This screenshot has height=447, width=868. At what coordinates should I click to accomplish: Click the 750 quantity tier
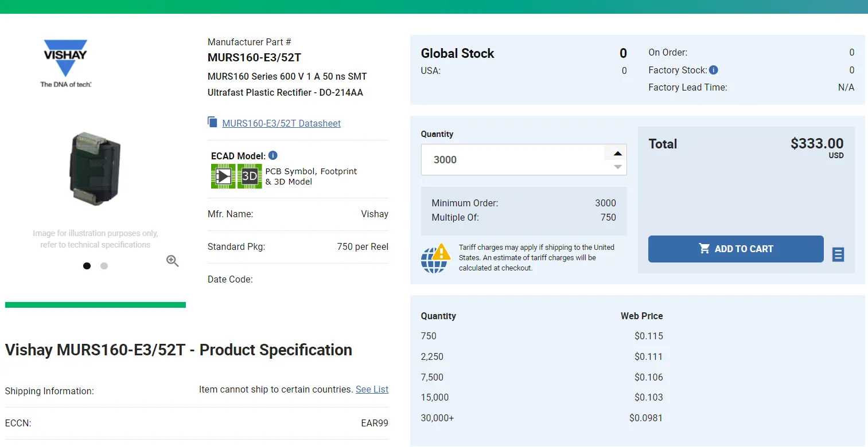(429, 336)
